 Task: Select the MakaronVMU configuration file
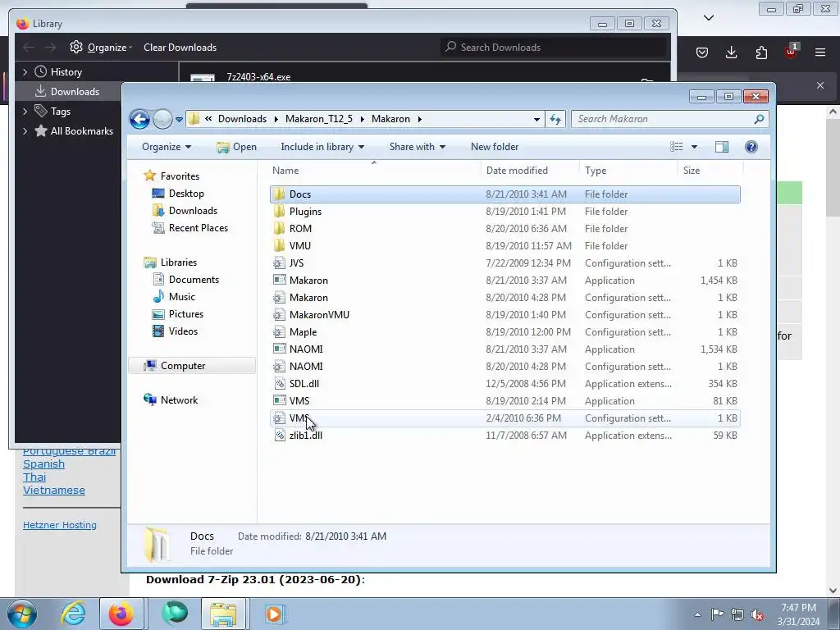(504, 314)
